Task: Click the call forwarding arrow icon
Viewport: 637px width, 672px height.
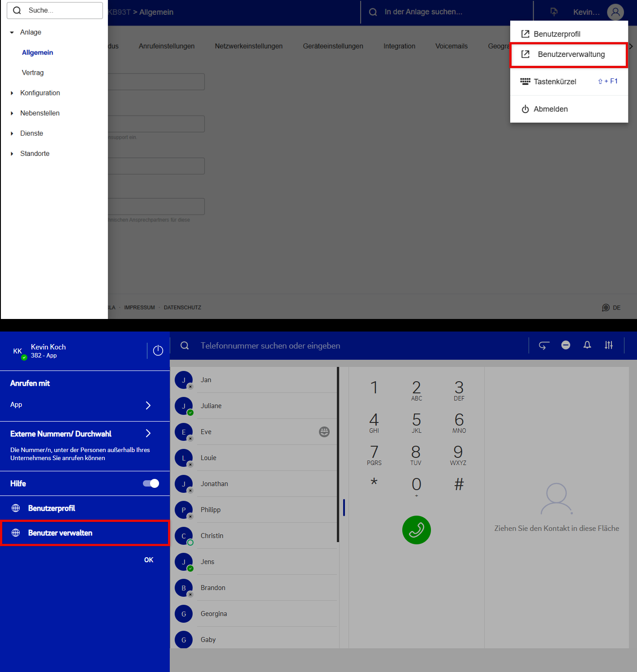Action: pos(544,345)
